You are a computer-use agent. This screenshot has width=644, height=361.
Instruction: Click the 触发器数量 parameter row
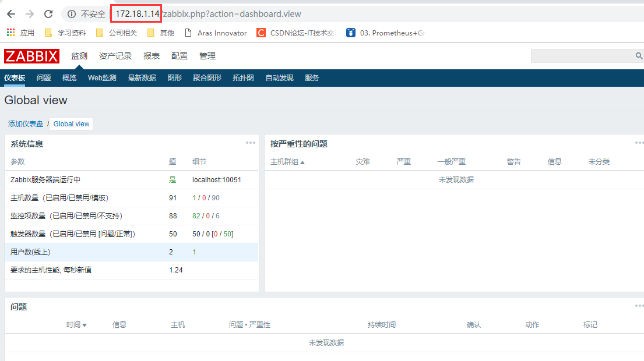(x=132, y=234)
